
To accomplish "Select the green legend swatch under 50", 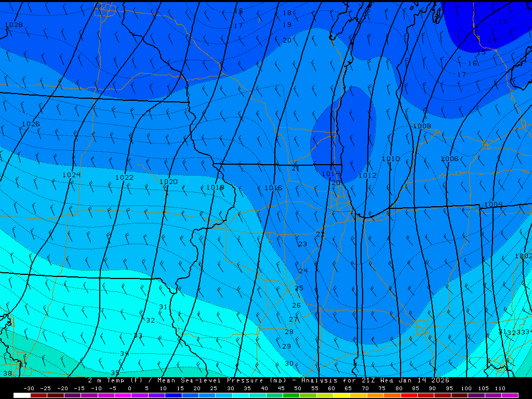I will pos(291,395).
